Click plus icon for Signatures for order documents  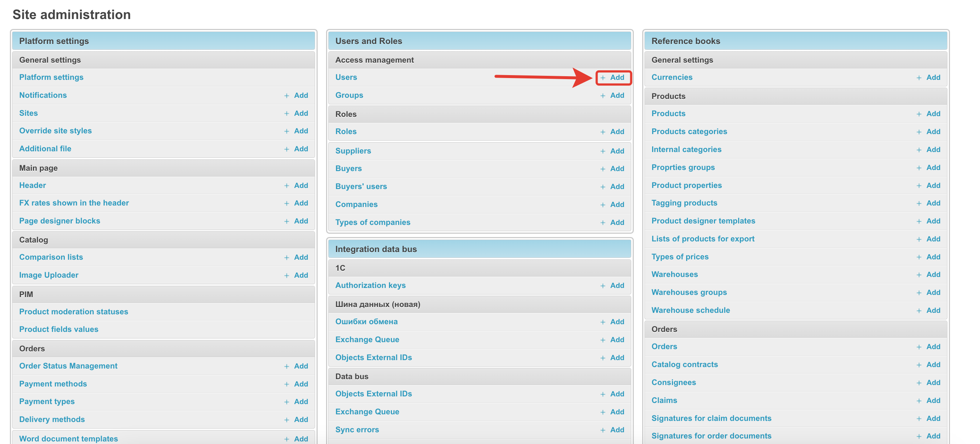pos(919,436)
